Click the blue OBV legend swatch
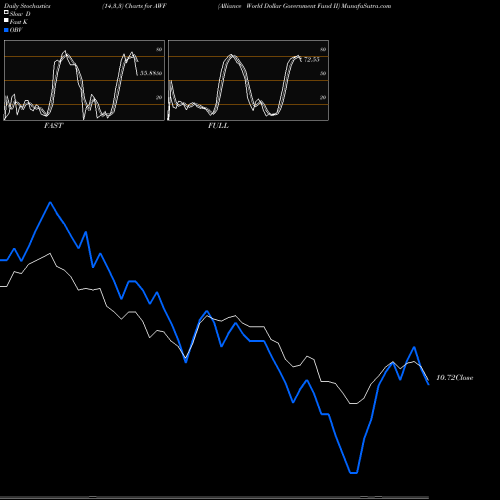500x500 pixels. click(x=6, y=30)
